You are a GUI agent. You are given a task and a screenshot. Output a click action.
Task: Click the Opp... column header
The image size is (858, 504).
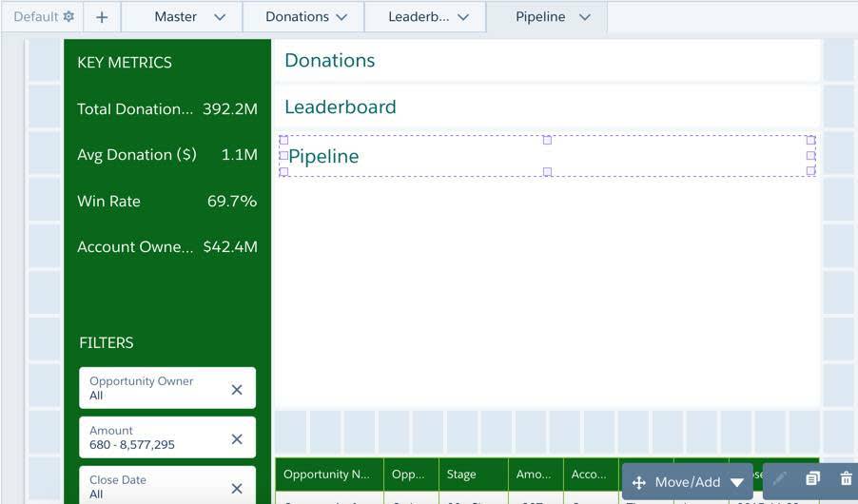click(x=412, y=475)
